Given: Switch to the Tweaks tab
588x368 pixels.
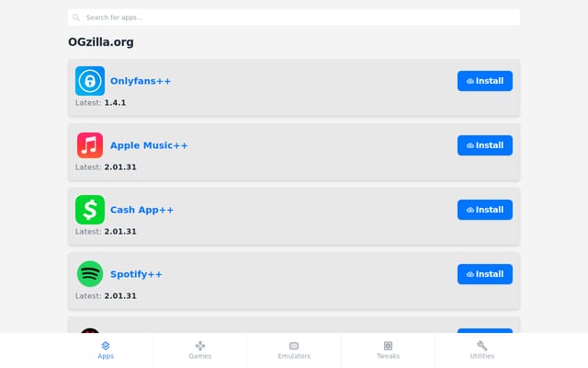Looking at the screenshot, I should [388, 350].
